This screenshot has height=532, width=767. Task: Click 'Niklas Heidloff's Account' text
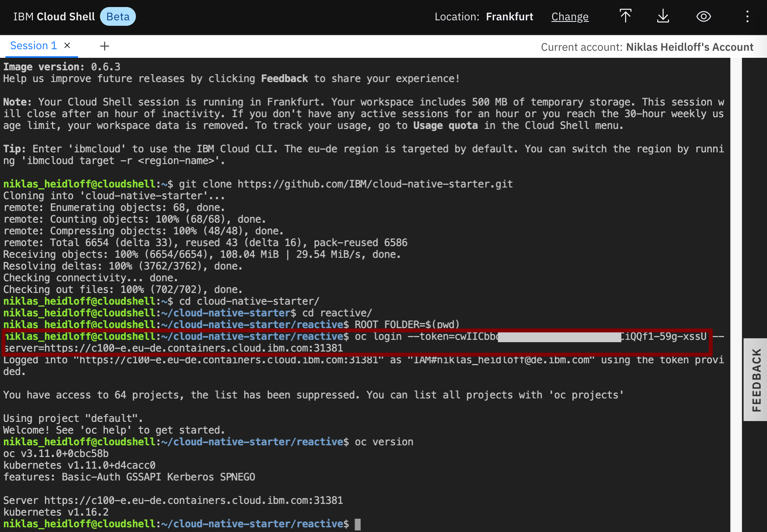[690, 47]
